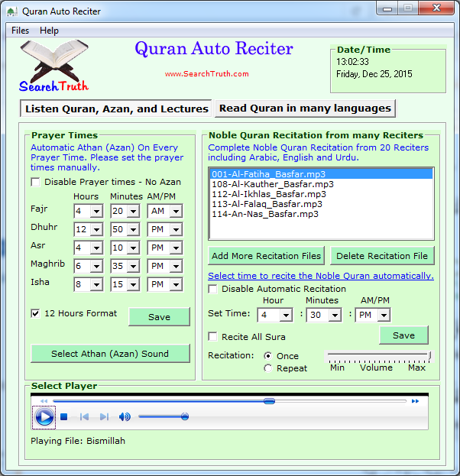
Task: Select the Once recitation radio button
Action: tap(268, 356)
